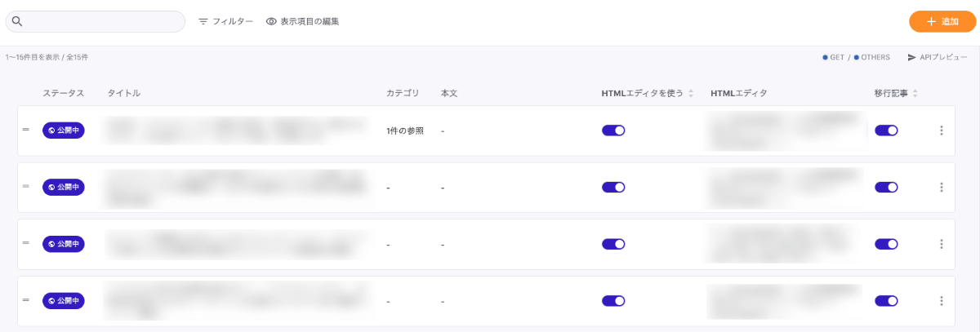Click the search magnifier icon
This screenshot has width=980, height=332.
click(17, 21)
